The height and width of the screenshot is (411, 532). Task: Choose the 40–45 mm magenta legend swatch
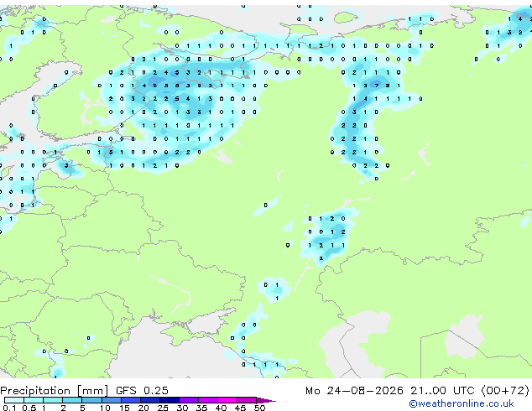tap(227, 400)
